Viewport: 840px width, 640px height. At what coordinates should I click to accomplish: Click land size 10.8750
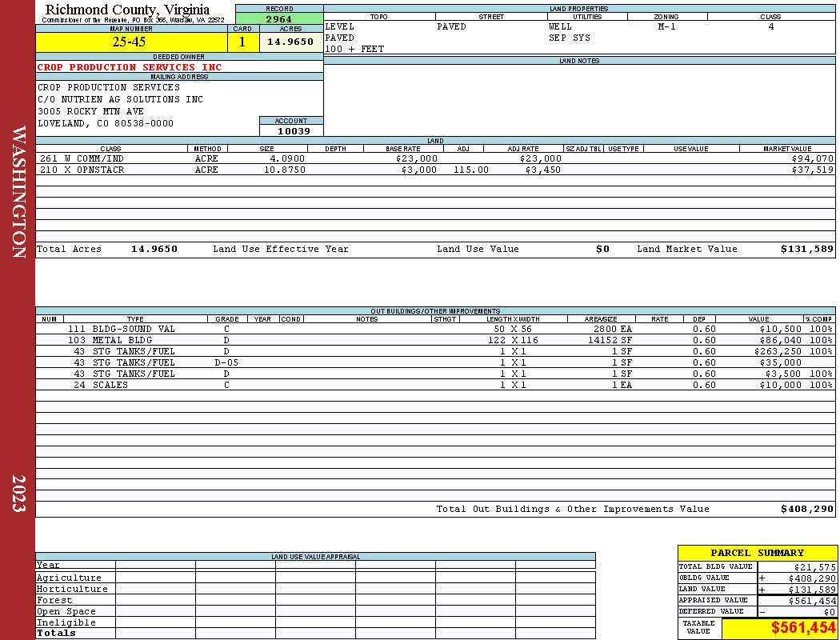click(285, 170)
